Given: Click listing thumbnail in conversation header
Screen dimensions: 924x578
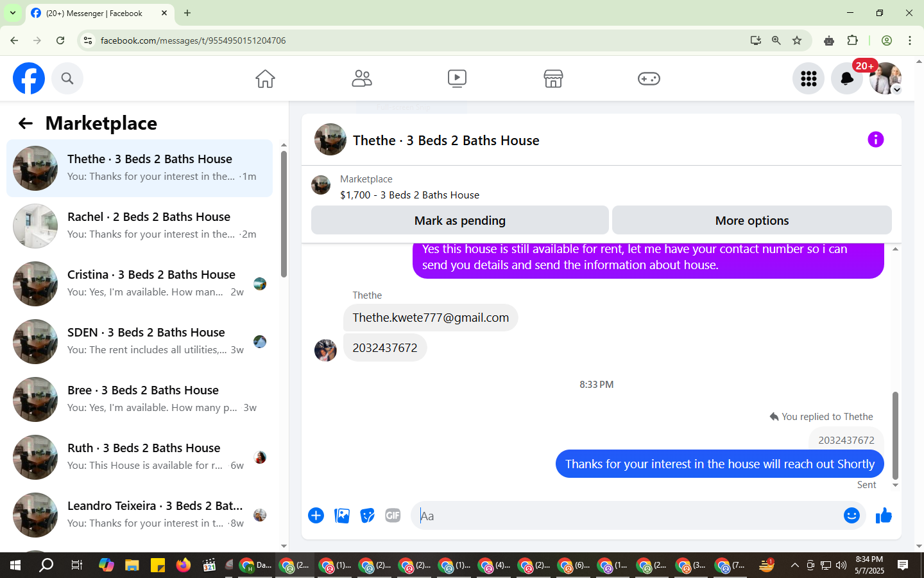Looking at the screenshot, I should tap(330, 139).
